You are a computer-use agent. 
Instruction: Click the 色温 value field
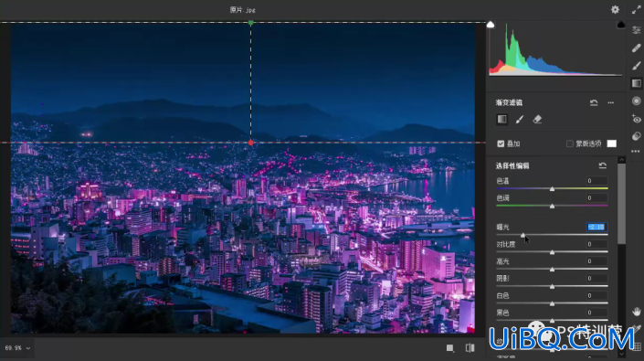(596, 181)
